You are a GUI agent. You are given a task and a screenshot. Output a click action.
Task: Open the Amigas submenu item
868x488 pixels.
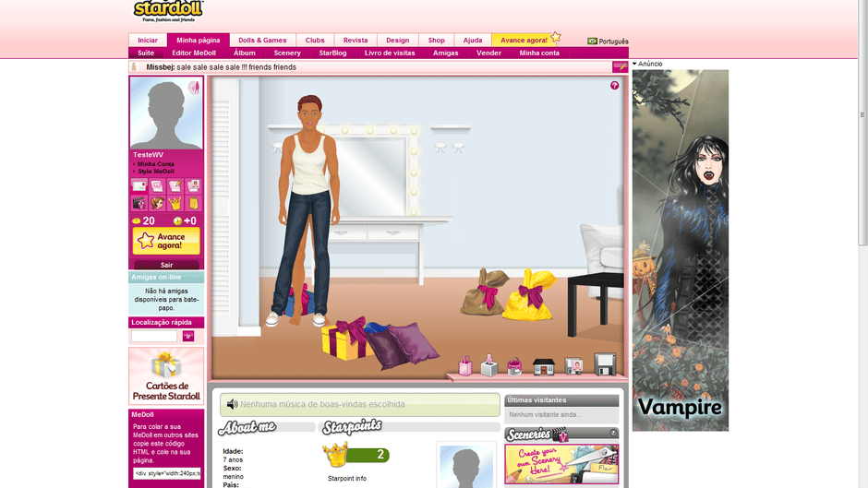click(446, 54)
